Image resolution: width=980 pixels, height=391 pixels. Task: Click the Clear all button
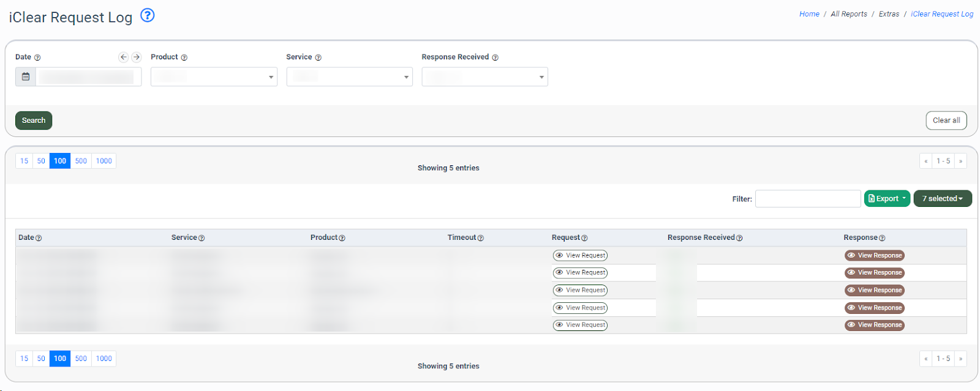[946, 121]
